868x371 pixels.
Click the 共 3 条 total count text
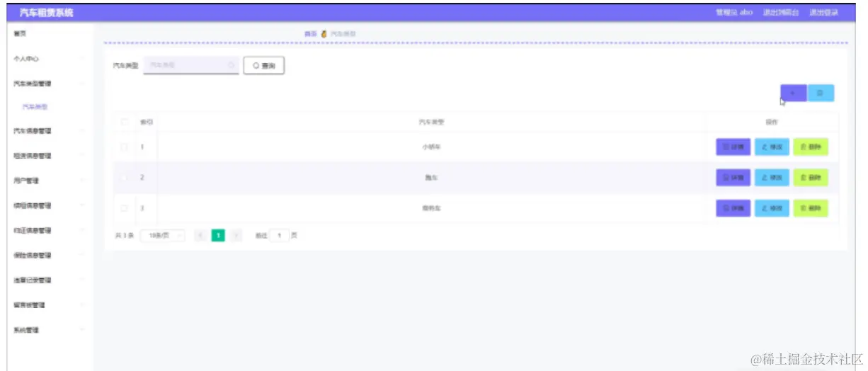[124, 236]
